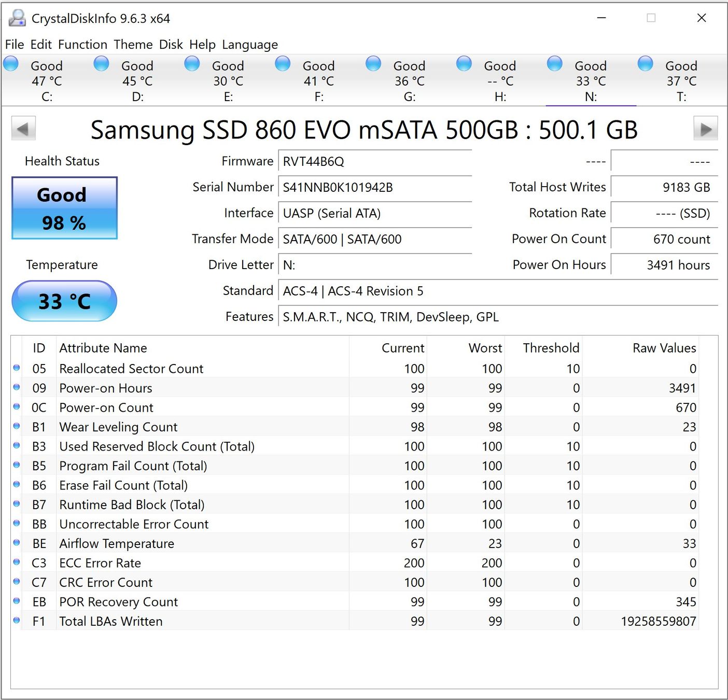728x700 pixels.
Task: Click the Interface field UASP (Serial ATA)
Action: 375,213
